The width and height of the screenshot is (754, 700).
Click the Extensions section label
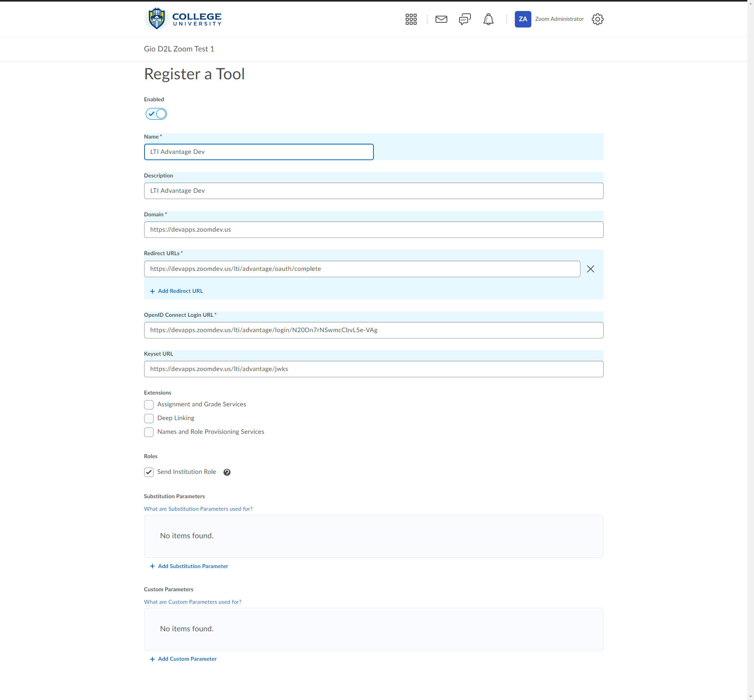coord(157,393)
